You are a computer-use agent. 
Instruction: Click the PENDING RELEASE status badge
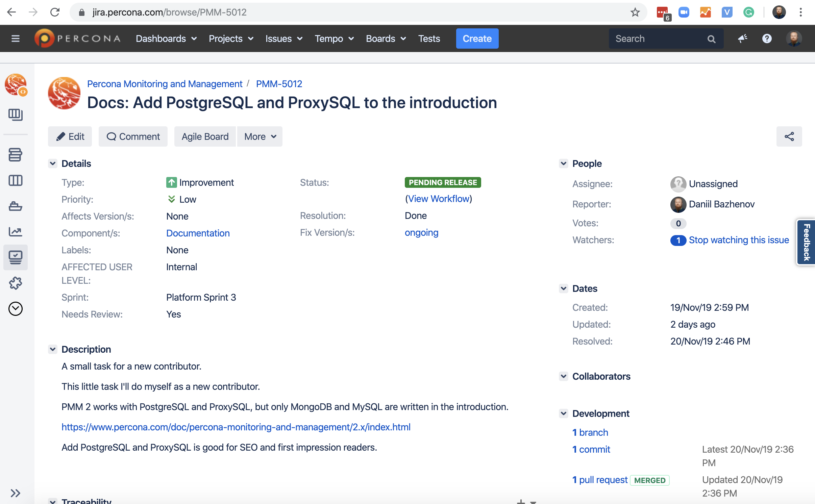click(443, 182)
